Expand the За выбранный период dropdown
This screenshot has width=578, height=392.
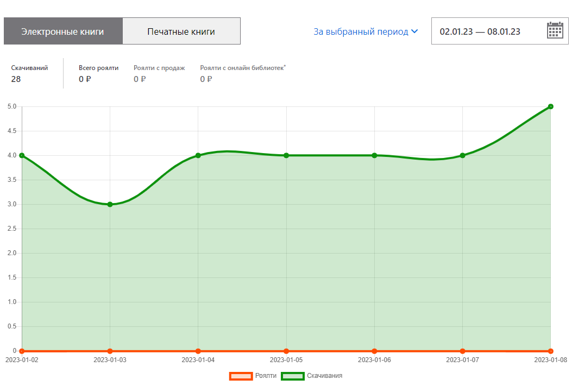tap(361, 31)
